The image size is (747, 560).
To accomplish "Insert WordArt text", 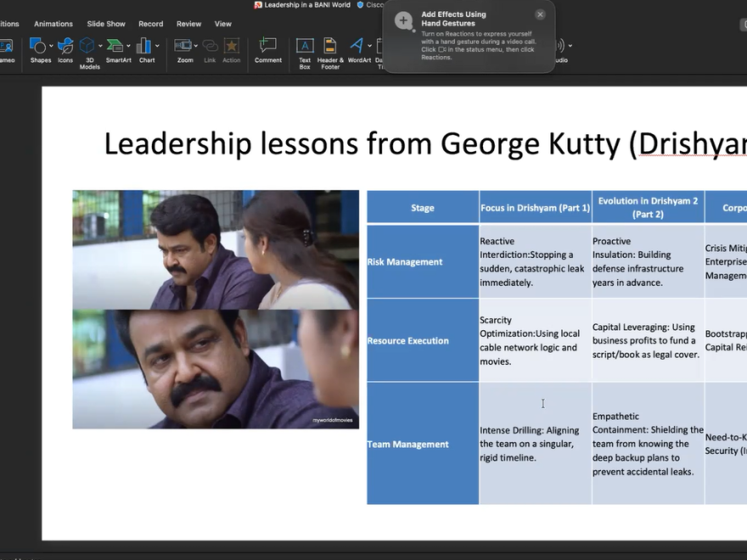I will [357, 50].
